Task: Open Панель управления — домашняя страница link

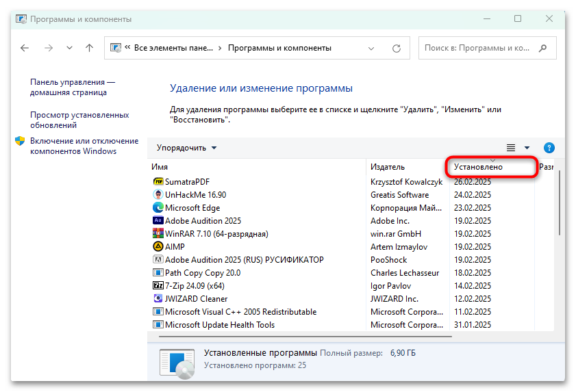Action: tap(73, 88)
